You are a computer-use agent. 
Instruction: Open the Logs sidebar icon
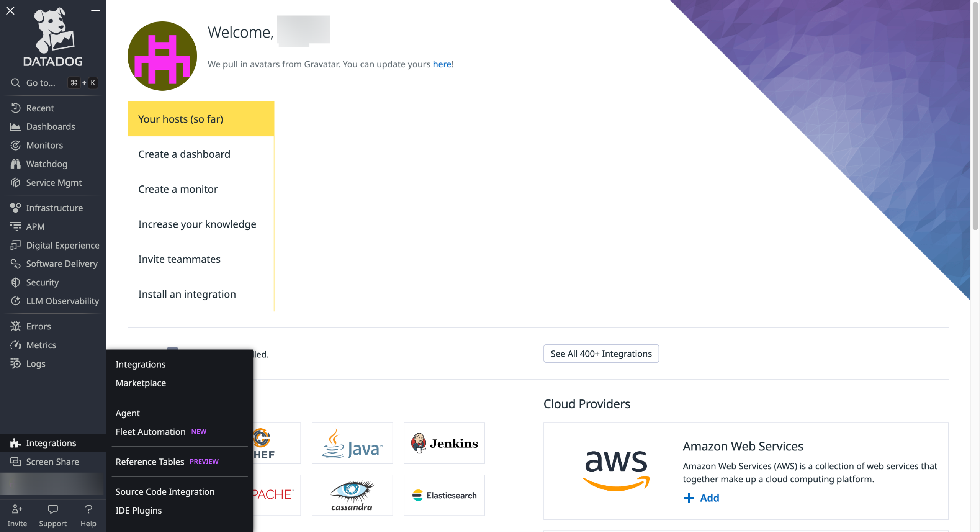15,363
